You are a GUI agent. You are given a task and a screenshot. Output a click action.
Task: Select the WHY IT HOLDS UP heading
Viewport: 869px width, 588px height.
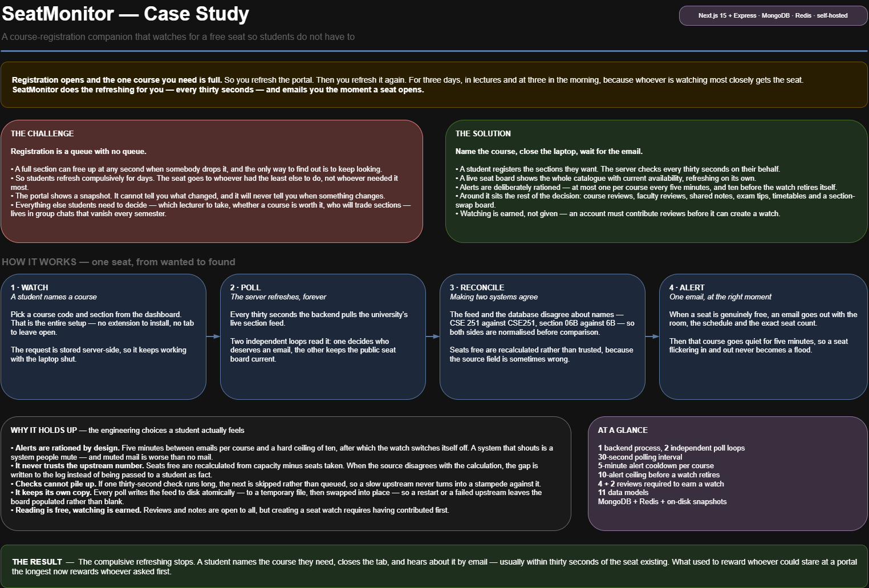pos(44,431)
